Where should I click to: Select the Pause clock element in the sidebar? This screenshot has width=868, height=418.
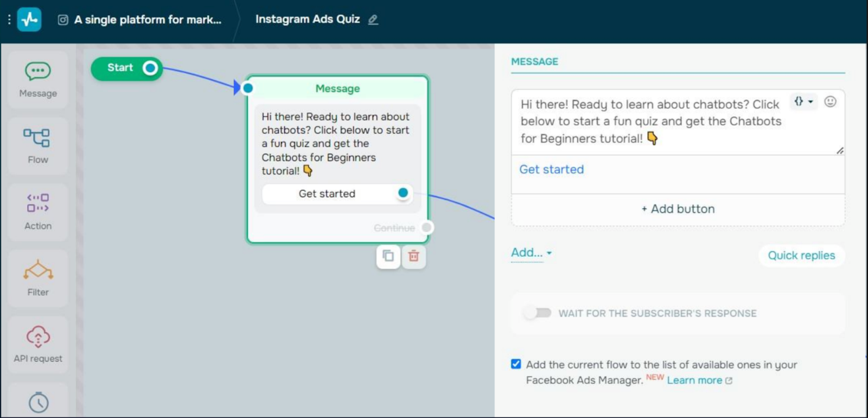[x=38, y=401]
